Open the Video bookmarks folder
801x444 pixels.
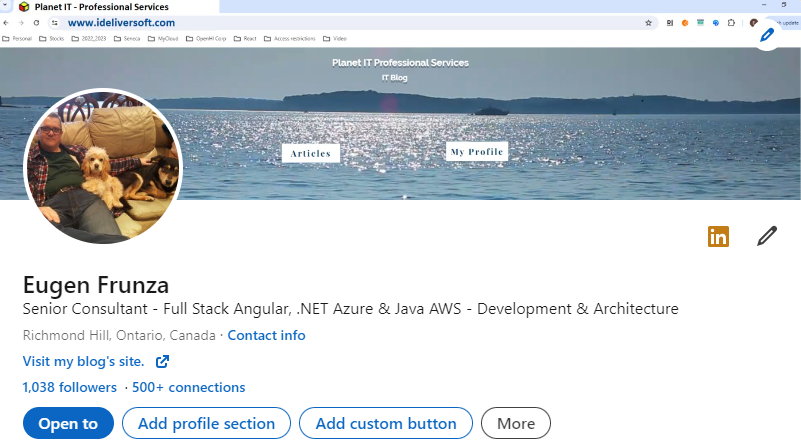(335, 39)
